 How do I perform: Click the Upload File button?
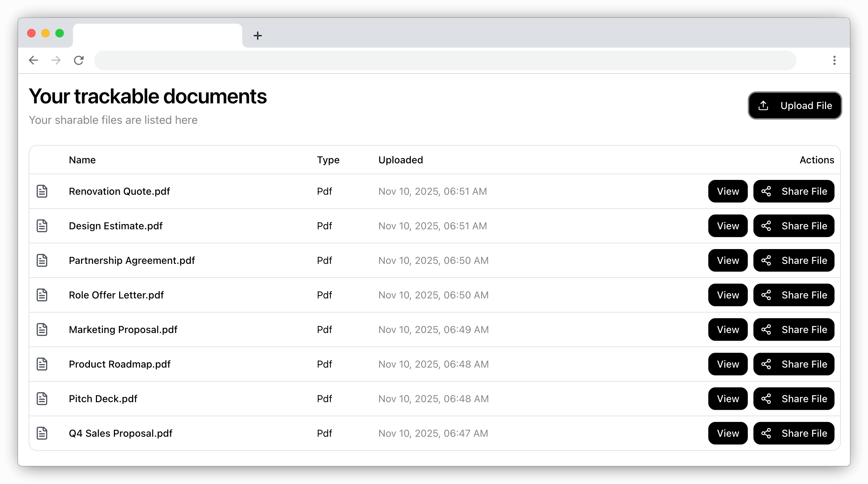point(795,105)
